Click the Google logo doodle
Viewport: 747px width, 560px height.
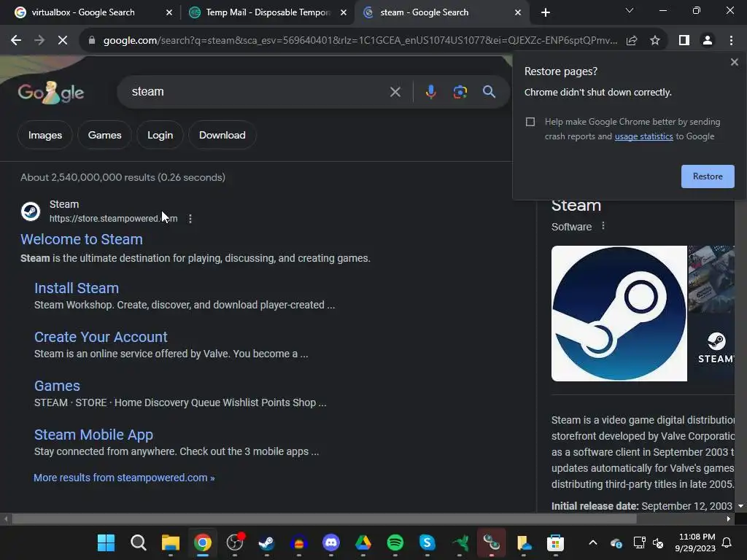51,92
